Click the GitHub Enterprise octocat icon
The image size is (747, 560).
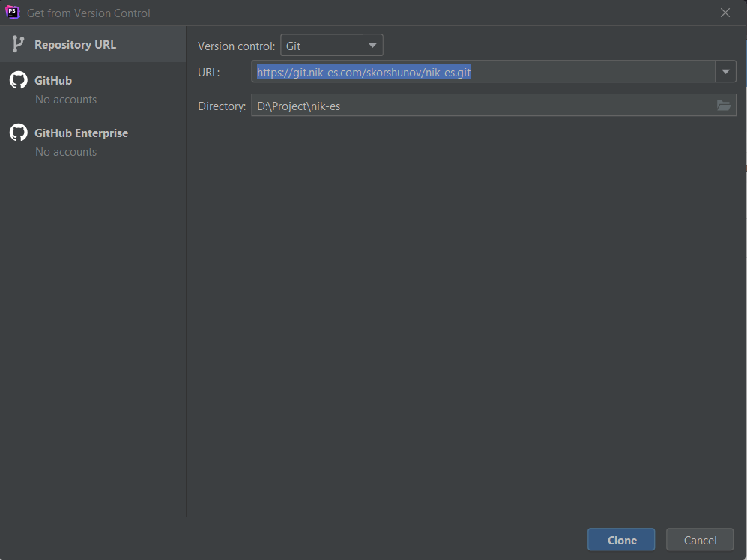point(19,133)
